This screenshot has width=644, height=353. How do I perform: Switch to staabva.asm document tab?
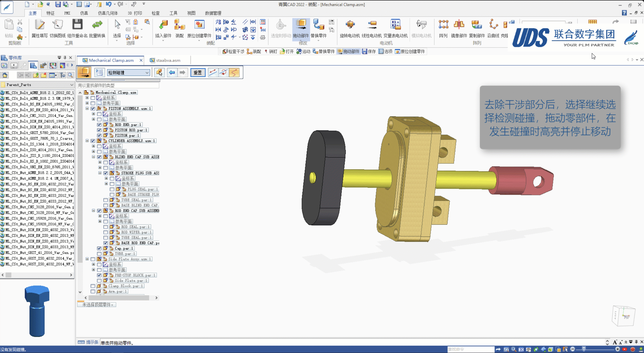[x=168, y=60]
